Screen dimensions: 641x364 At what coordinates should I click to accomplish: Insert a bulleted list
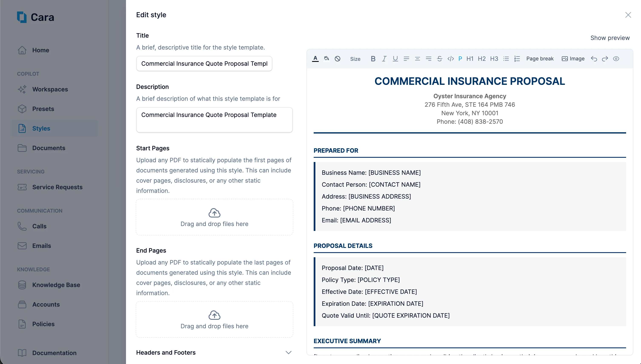point(506,59)
